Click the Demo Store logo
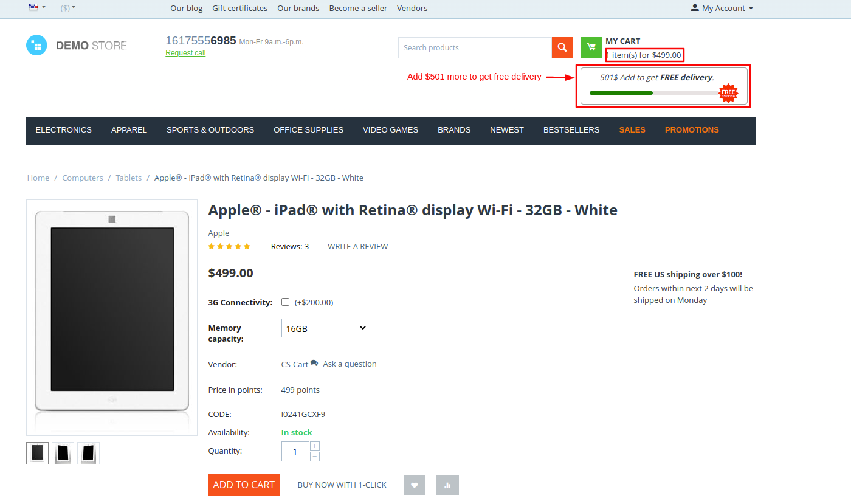851x504 pixels. click(x=77, y=46)
